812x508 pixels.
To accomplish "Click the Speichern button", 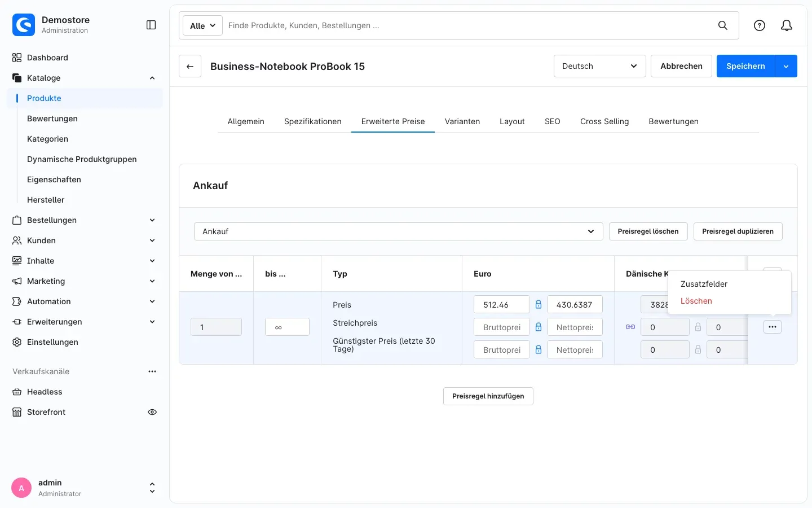I will 745,66.
